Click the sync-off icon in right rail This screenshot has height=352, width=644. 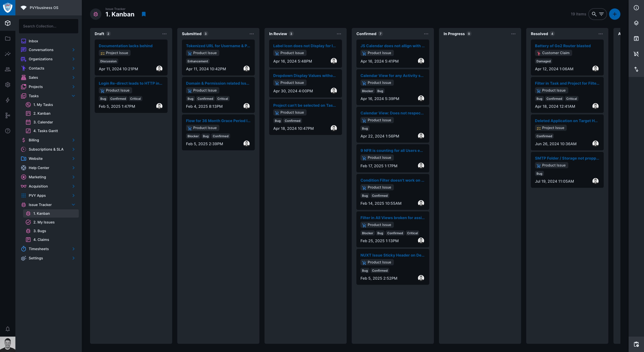point(636,54)
